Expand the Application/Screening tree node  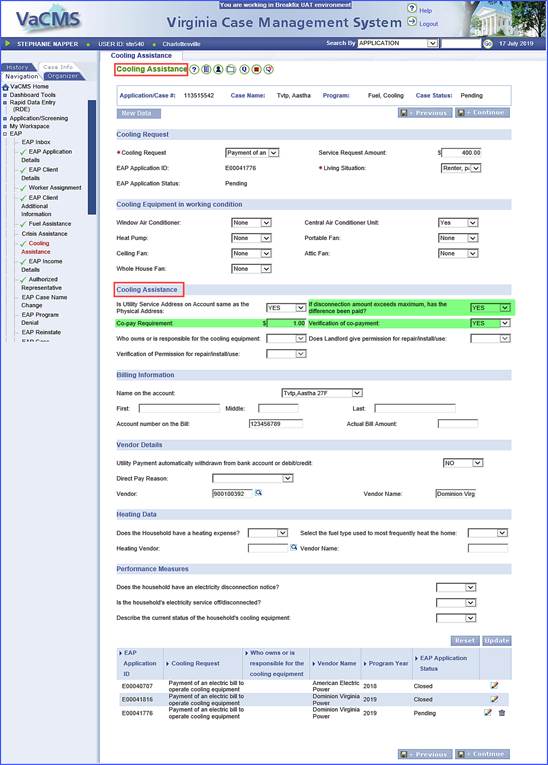(x=5, y=119)
